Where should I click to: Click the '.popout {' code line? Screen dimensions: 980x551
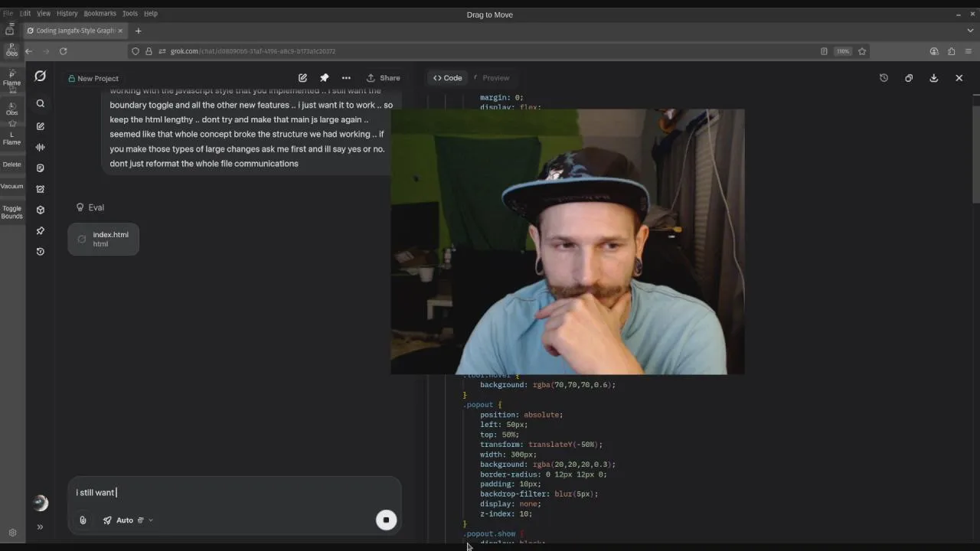click(484, 405)
